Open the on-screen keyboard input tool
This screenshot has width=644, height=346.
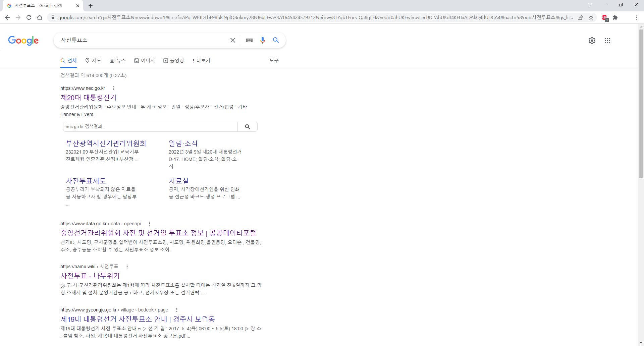pyautogui.click(x=249, y=40)
